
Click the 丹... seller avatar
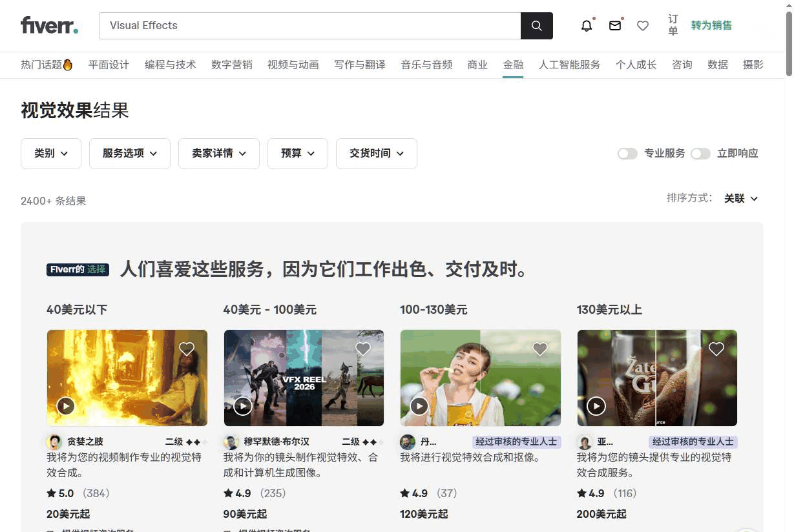point(408,442)
